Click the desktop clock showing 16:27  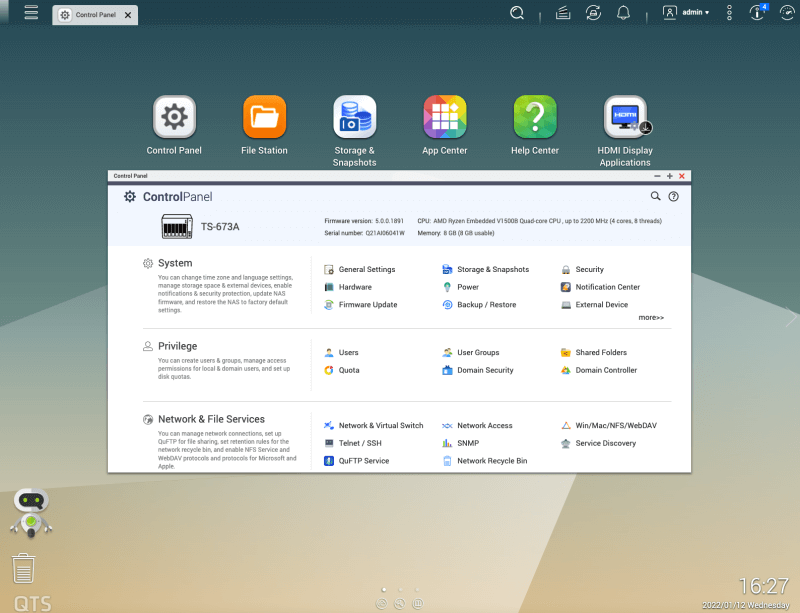(x=764, y=586)
